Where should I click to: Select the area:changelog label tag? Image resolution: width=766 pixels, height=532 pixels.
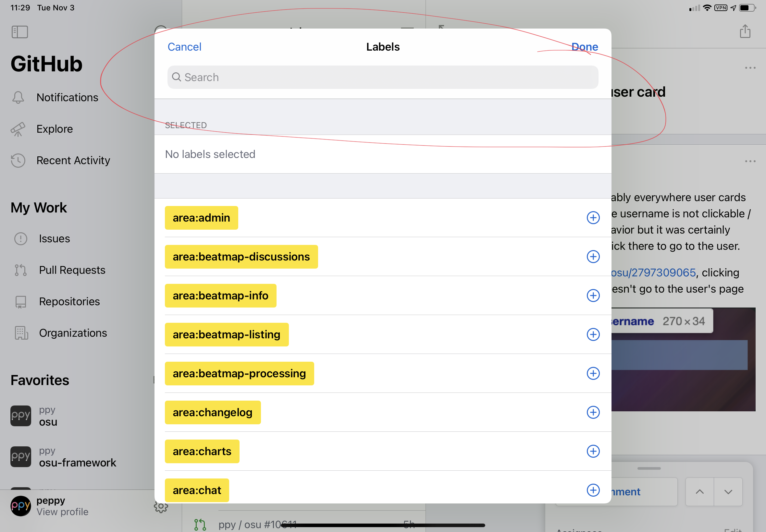[x=212, y=412]
